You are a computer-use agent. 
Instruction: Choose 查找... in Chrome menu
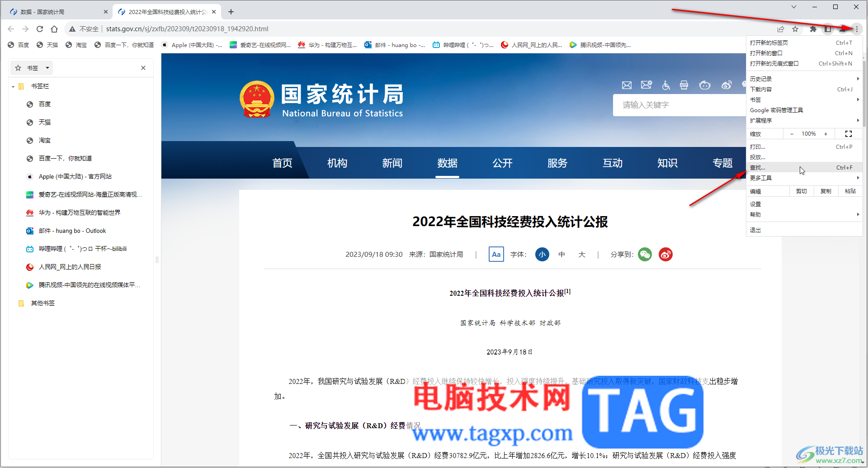click(804, 167)
